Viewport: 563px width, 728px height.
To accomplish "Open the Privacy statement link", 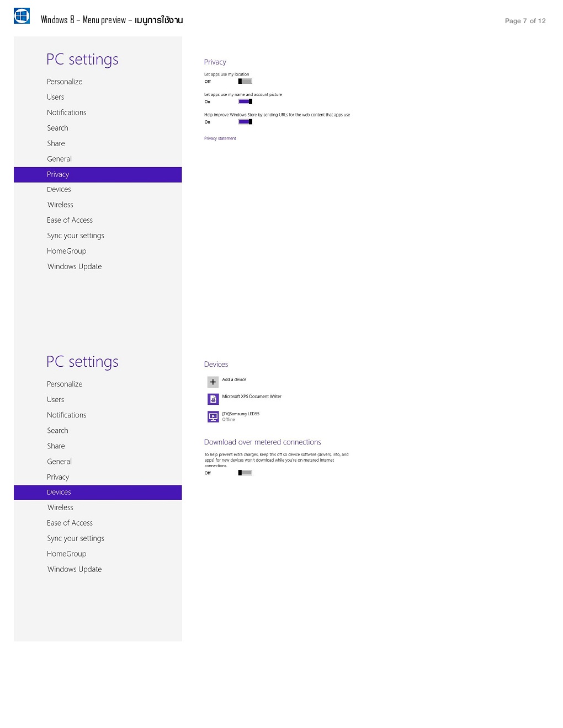I will 220,138.
